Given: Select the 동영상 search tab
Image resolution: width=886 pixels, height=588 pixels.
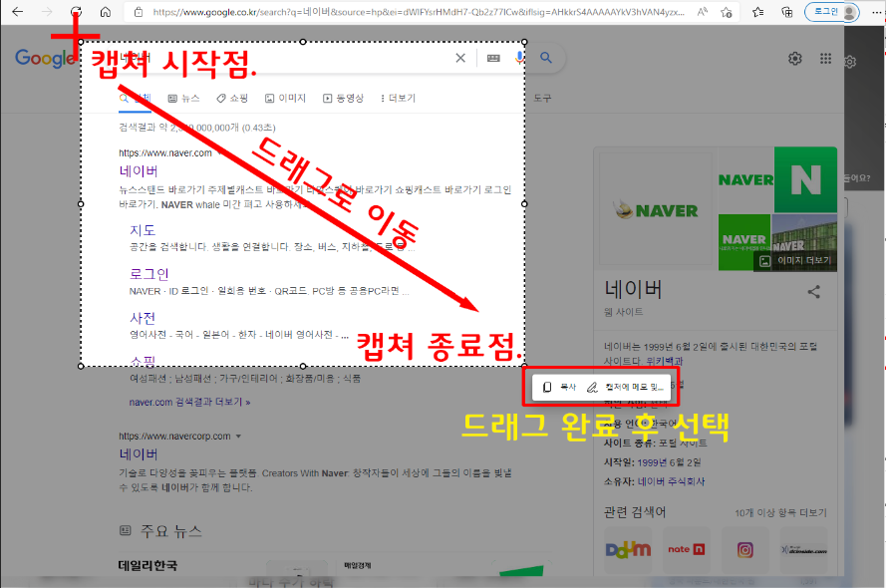Looking at the screenshot, I should tap(343, 99).
